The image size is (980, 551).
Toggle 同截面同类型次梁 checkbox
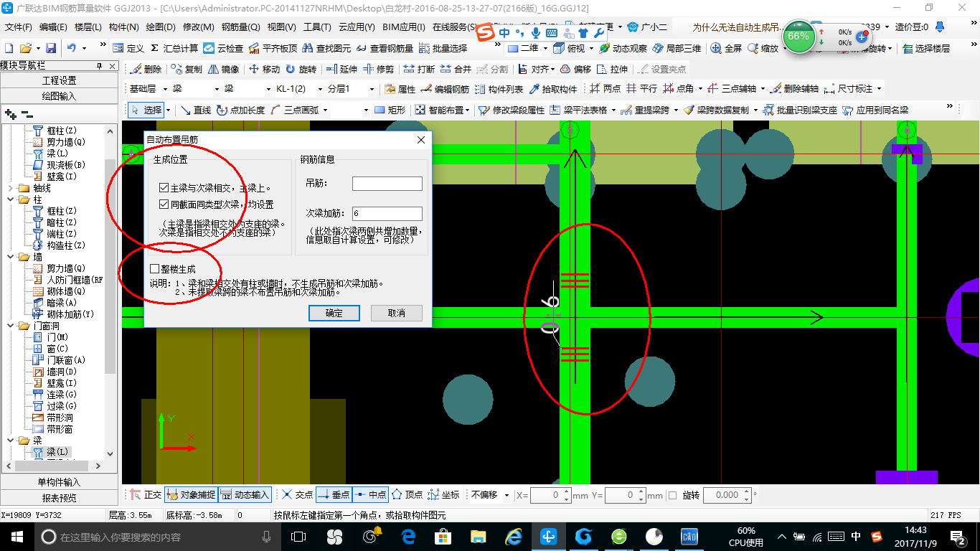coord(164,204)
